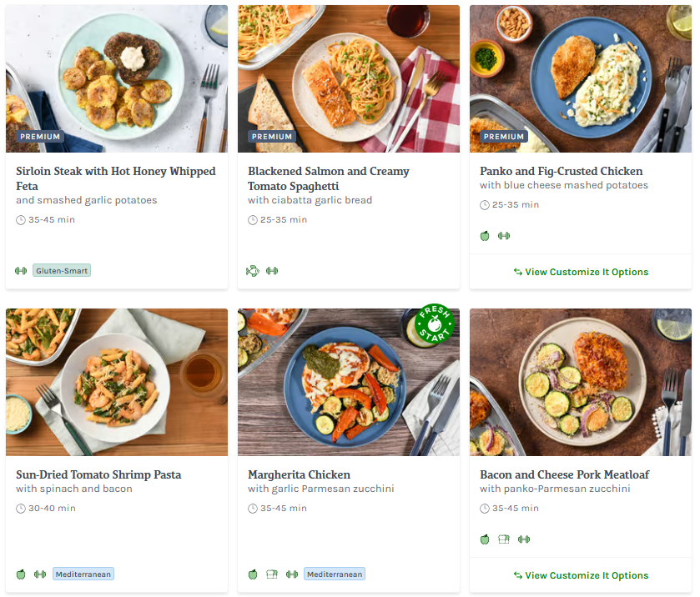Click the Fresh Start badge on Margherita Chicken
Screen dimensions: 700x597
point(434,323)
